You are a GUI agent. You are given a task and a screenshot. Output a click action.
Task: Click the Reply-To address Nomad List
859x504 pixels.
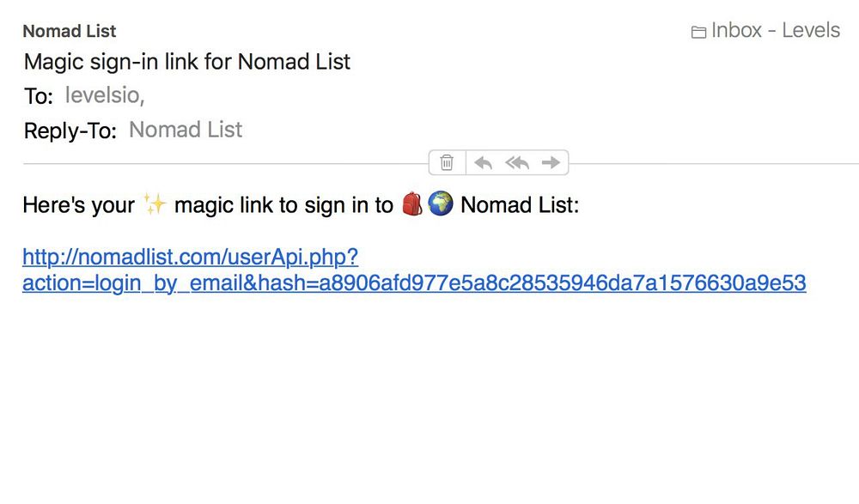186,130
